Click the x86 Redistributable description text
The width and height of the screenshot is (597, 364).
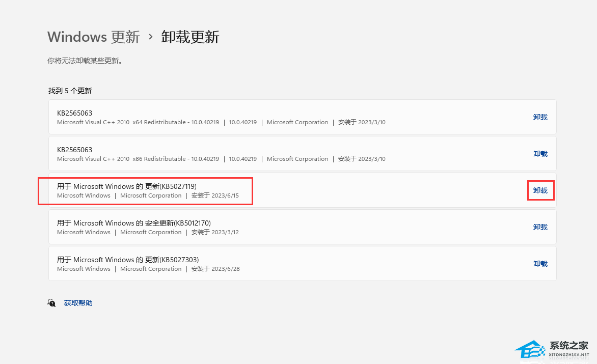(x=138, y=159)
